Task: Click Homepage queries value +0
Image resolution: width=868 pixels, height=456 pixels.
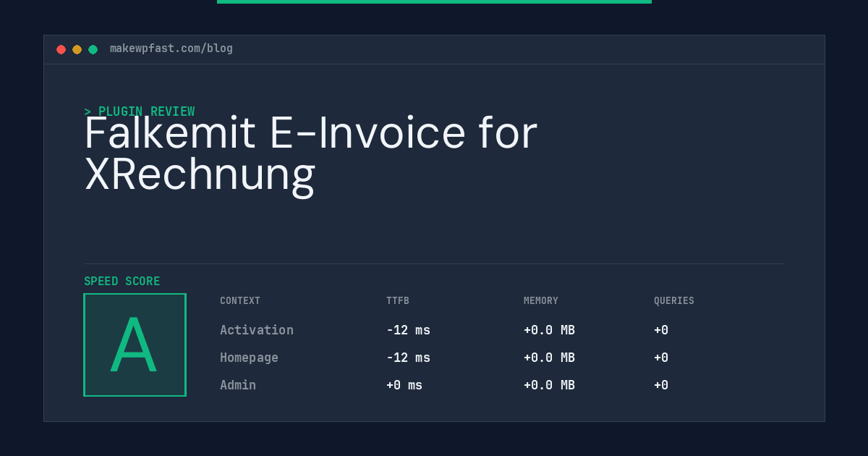Action: tap(661, 358)
